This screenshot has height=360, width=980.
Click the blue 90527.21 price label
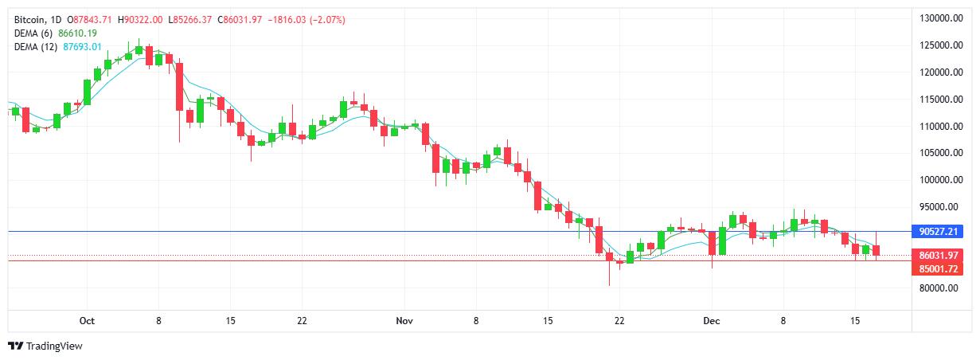[936, 232]
